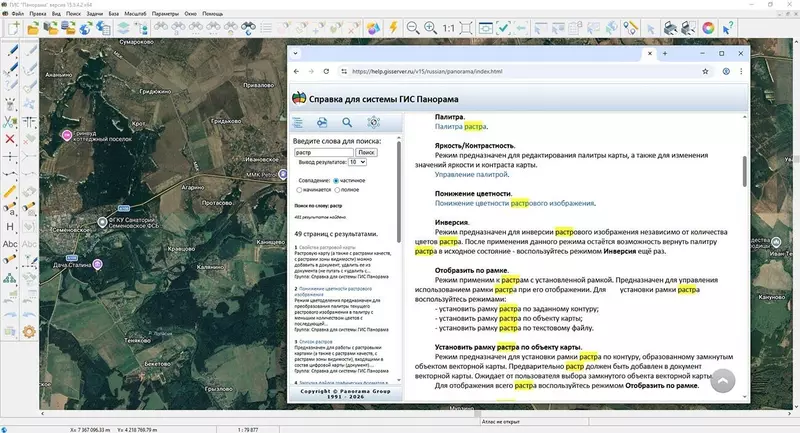This screenshot has width=800, height=433.
Task: Open the table of contents help icon
Action: tap(297, 123)
